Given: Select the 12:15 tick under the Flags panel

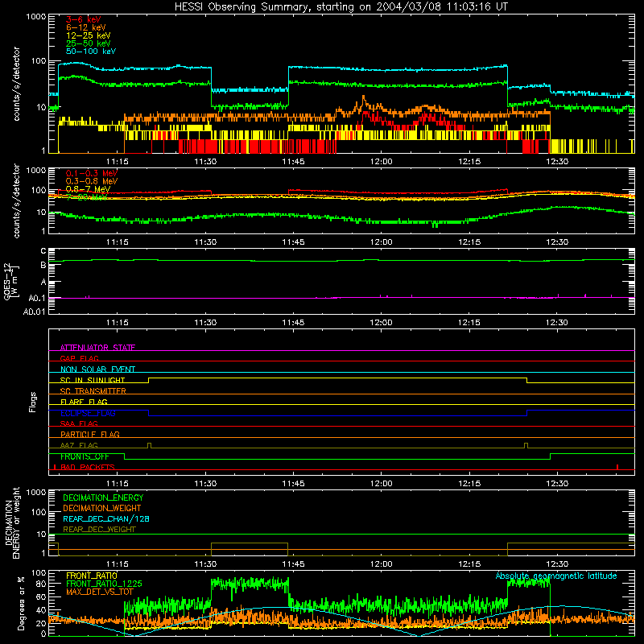Looking at the screenshot, I should (x=469, y=484).
